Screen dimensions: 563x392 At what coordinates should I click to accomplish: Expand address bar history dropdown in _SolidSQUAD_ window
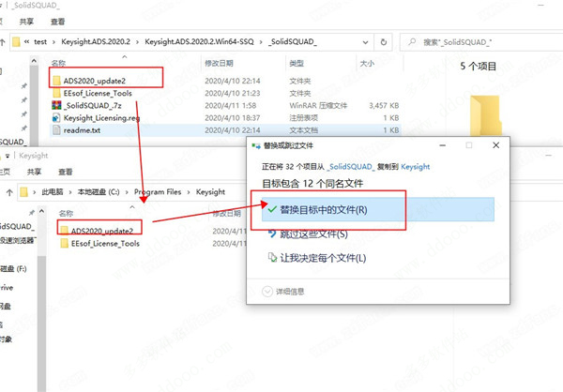pos(365,42)
